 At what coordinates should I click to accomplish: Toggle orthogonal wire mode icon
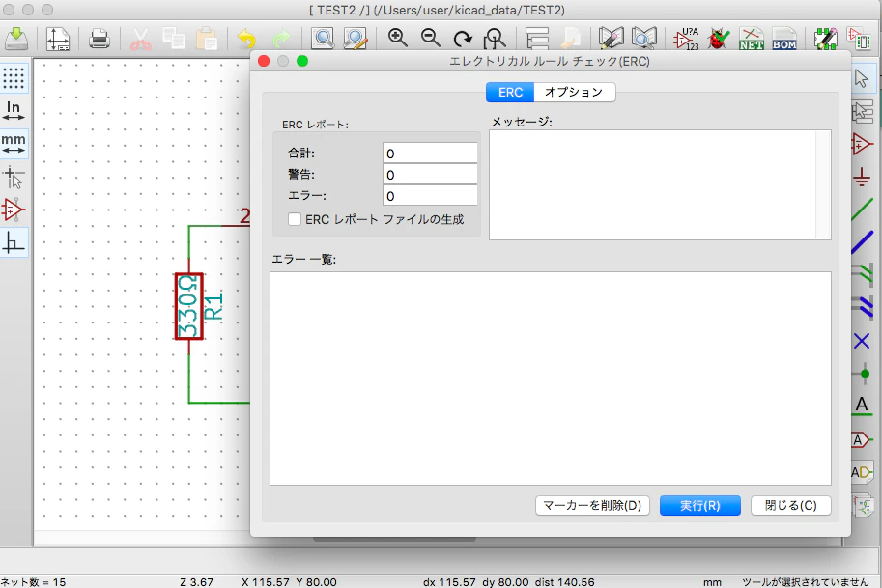[14, 243]
